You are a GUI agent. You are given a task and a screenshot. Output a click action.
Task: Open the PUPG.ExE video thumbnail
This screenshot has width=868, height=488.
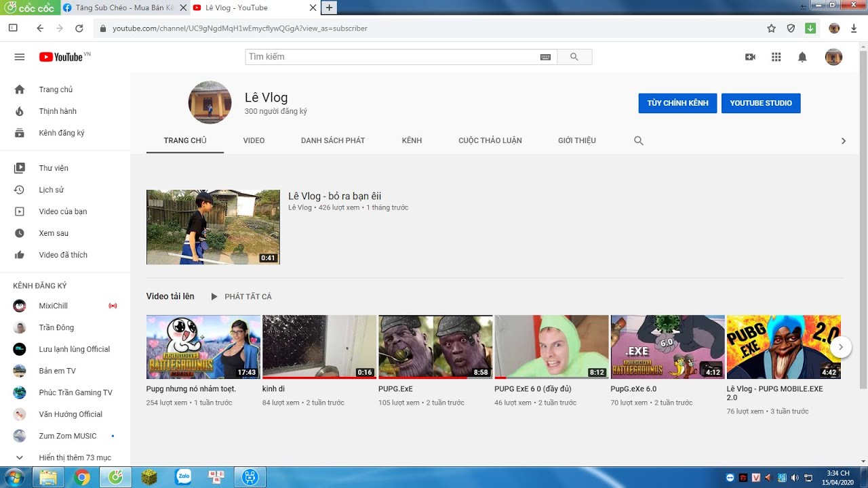435,347
